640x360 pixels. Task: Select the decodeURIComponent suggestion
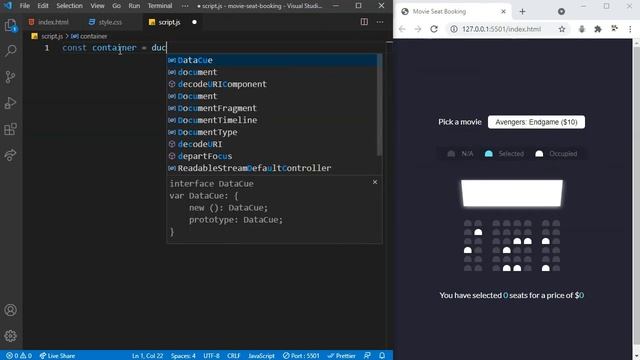pyautogui.click(x=272, y=84)
